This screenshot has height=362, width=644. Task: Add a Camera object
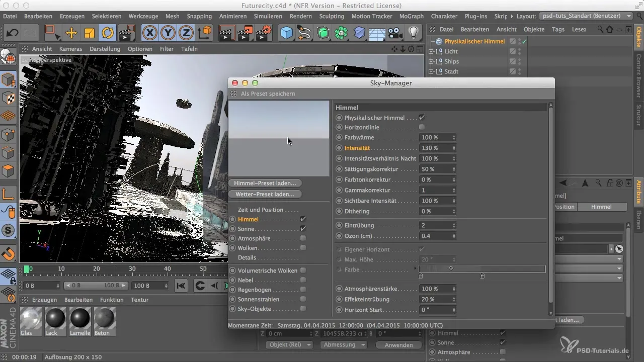395,33
